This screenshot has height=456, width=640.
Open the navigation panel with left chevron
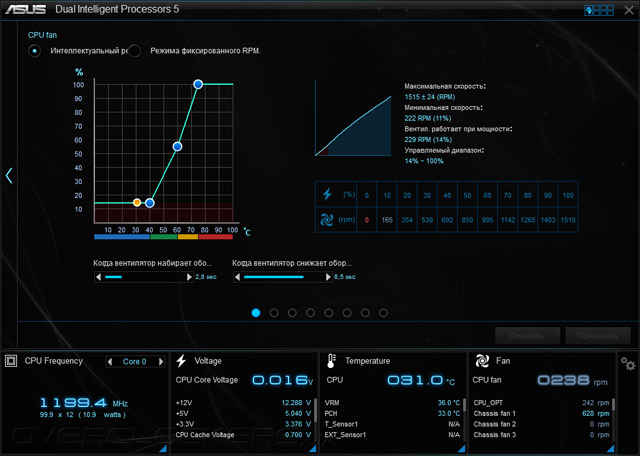[9, 176]
